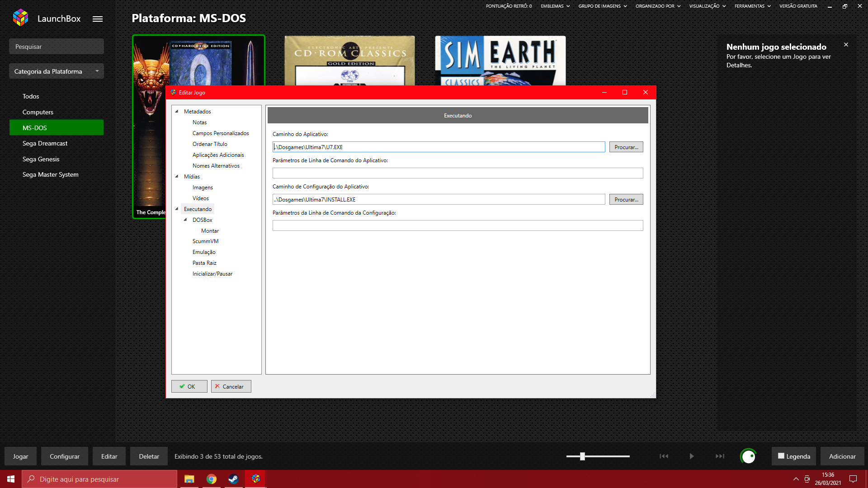Click the LaunchBox taskbar icon
This screenshot has width=868, height=488.
pos(255,479)
